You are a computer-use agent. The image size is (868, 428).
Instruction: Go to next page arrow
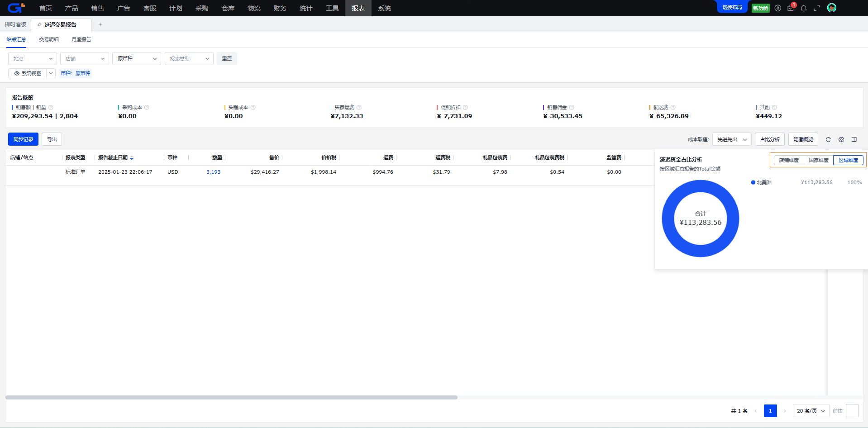tap(785, 411)
